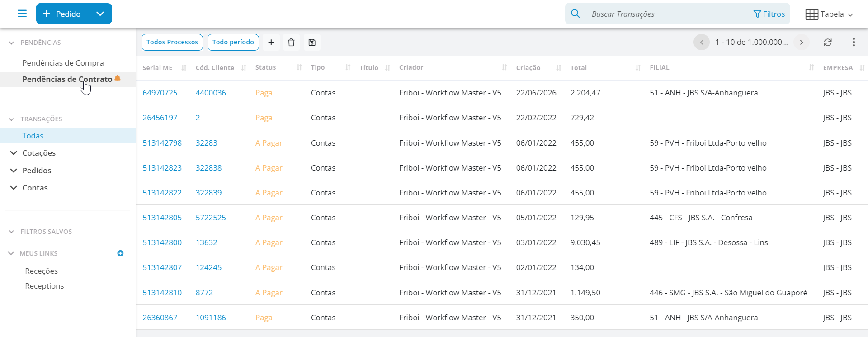Open client code 4400036 link

point(211,93)
